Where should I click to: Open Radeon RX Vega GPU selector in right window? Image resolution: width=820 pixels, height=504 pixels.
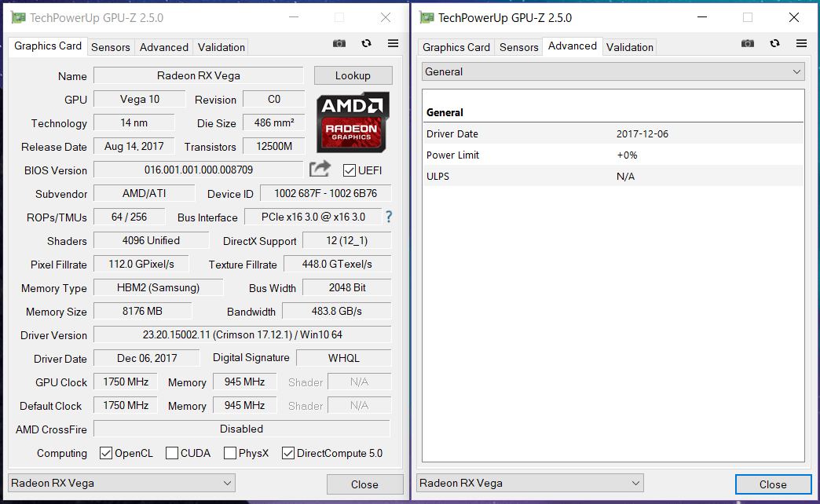pyautogui.click(x=529, y=483)
